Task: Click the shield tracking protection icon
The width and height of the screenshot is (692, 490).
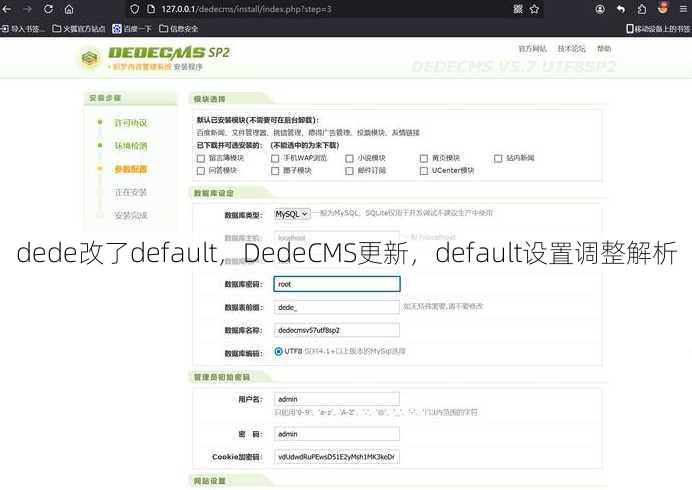Action: tap(135, 9)
